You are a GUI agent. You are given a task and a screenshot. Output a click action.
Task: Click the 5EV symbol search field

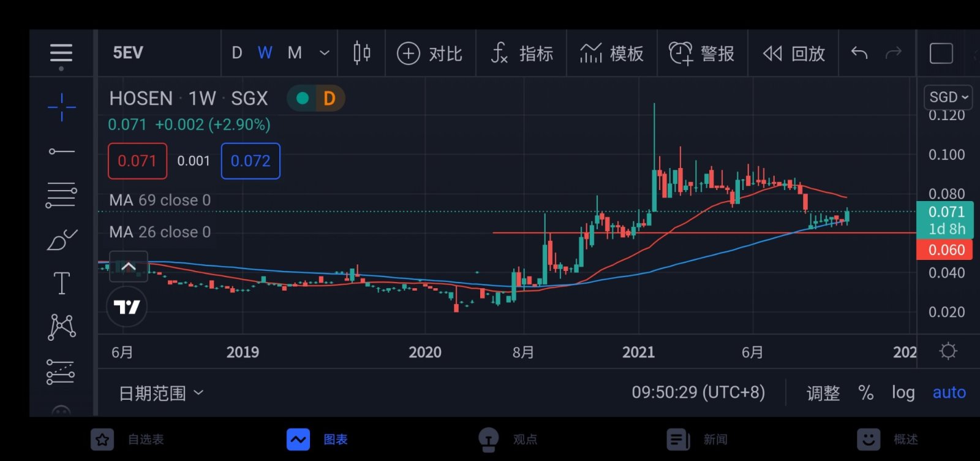159,53
